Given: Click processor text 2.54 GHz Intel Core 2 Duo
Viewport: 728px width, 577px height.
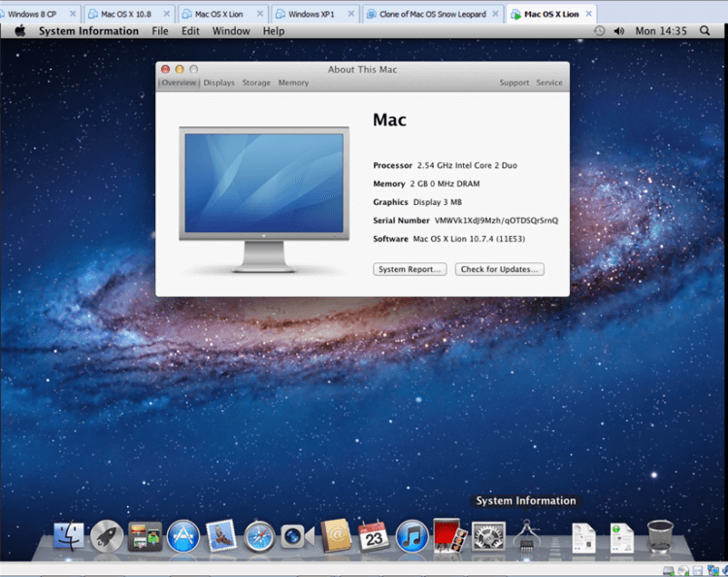Looking at the screenshot, I should (x=467, y=165).
